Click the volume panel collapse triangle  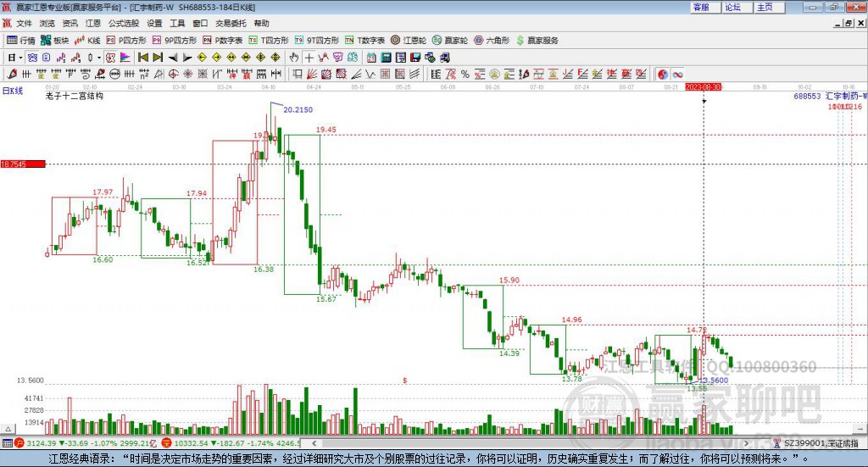tap(8, 429)
